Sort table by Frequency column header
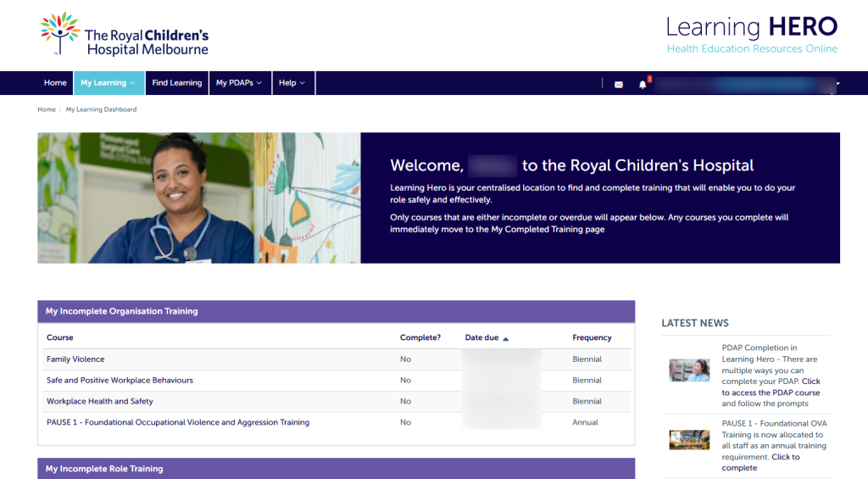This screenshot has height=479, width=868. tap(592, 337)
